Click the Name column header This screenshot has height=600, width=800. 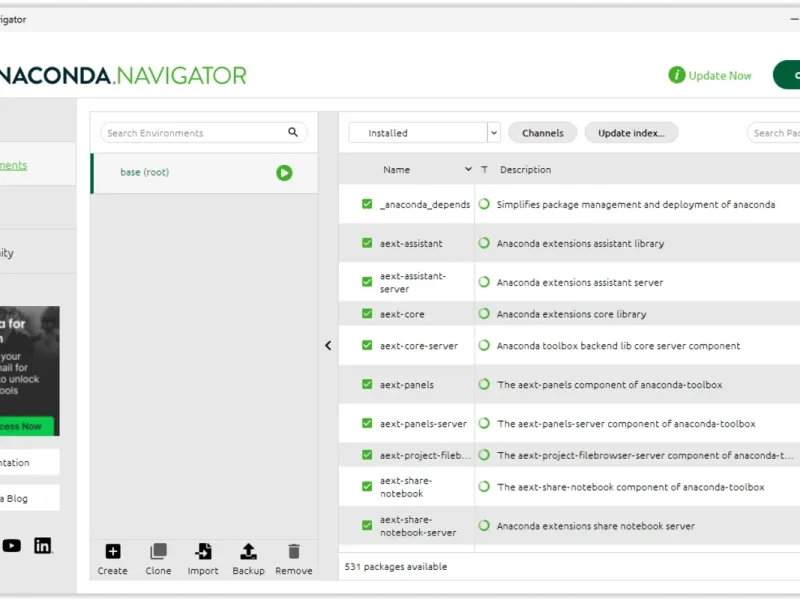tap(396, 169)
